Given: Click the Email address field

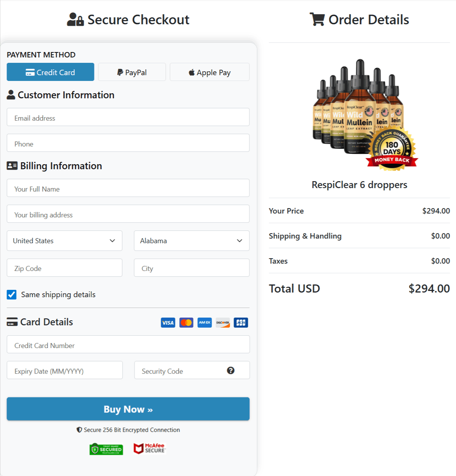Looking at the screenshot, I should click(128, 117).
